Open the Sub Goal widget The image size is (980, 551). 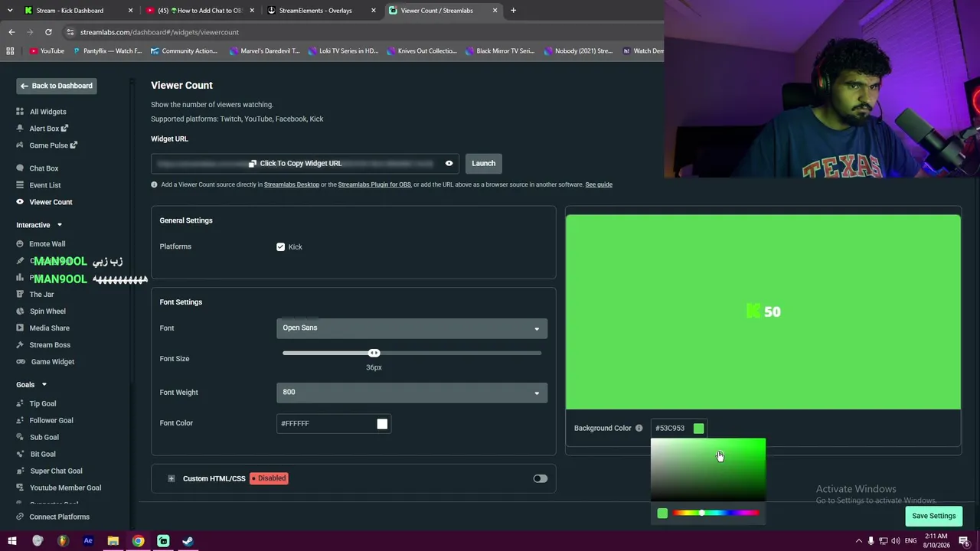point(44,438)
